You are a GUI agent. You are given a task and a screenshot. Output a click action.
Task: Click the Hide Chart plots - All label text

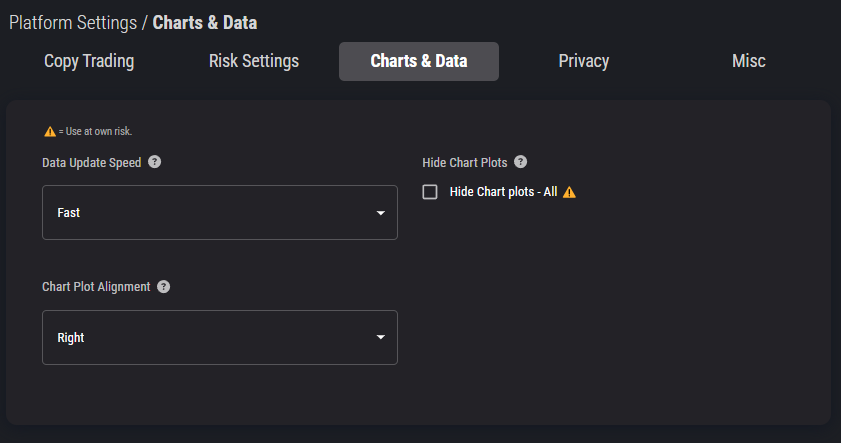click(x=503, y=192)
